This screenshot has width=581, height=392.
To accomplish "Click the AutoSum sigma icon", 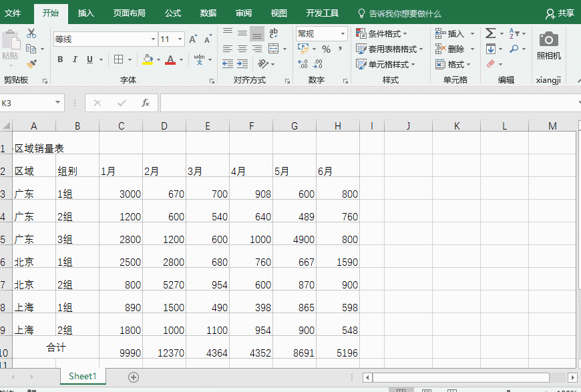I will click(x=490, y=33).
